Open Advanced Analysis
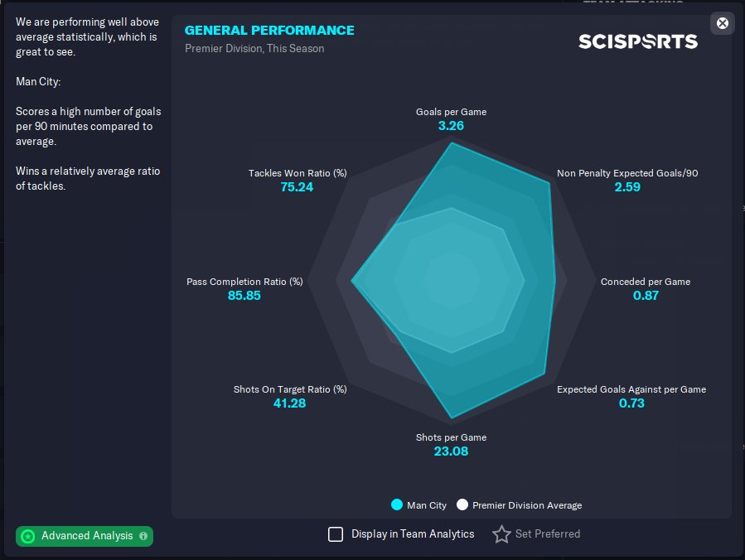 (x=86, y=536)
